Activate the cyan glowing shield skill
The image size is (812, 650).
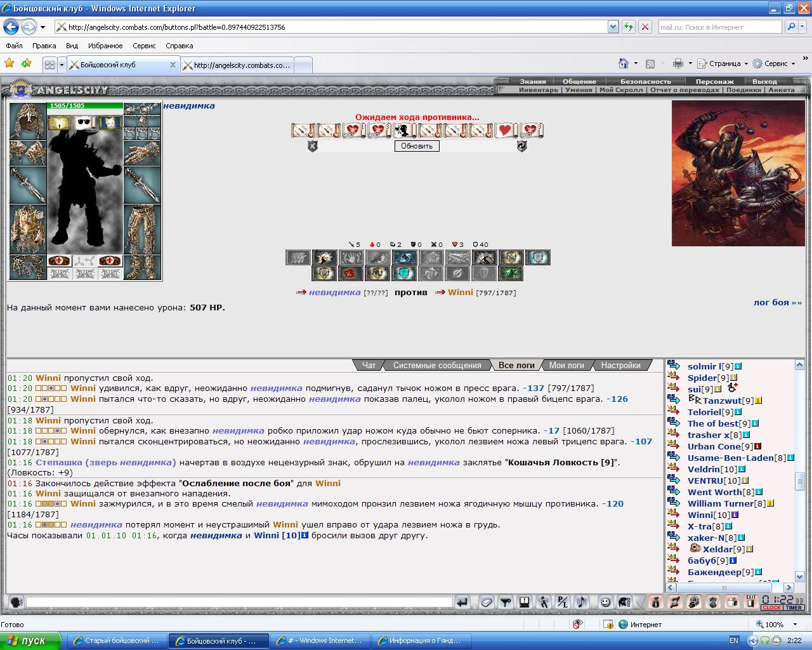click(405, 274)
